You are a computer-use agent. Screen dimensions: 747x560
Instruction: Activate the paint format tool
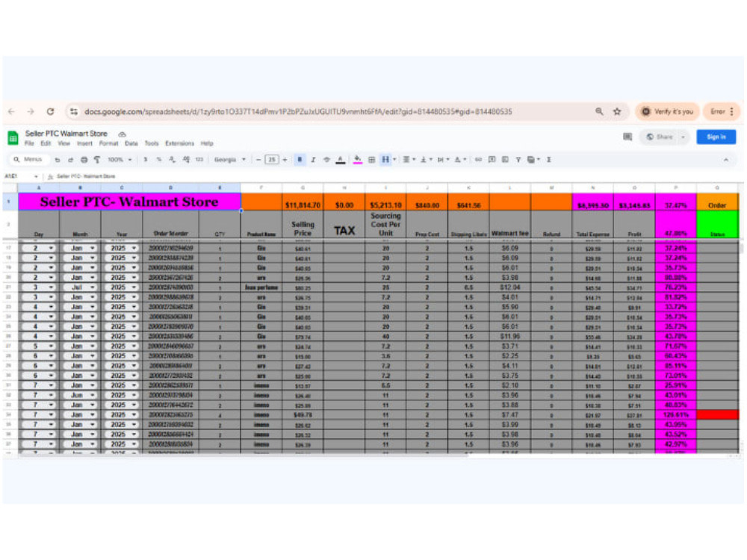pyautogui.click(x=97, y=160)
